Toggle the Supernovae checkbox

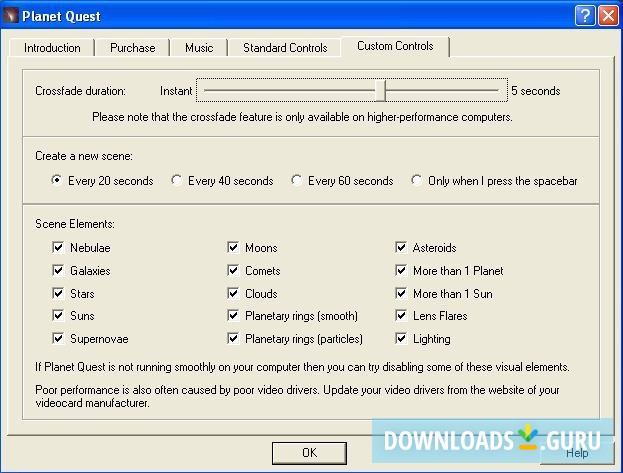58,339
